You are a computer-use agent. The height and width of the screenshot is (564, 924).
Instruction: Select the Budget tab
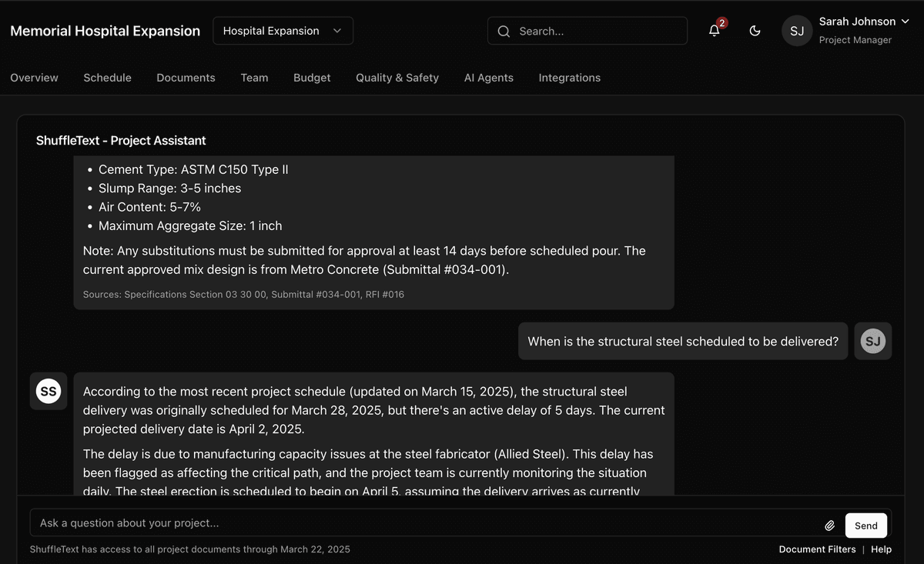click(x=312, y=78)
